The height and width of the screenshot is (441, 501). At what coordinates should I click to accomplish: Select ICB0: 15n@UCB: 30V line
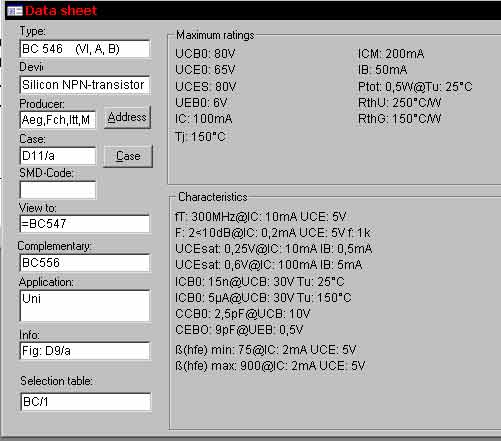coord(260,282)
